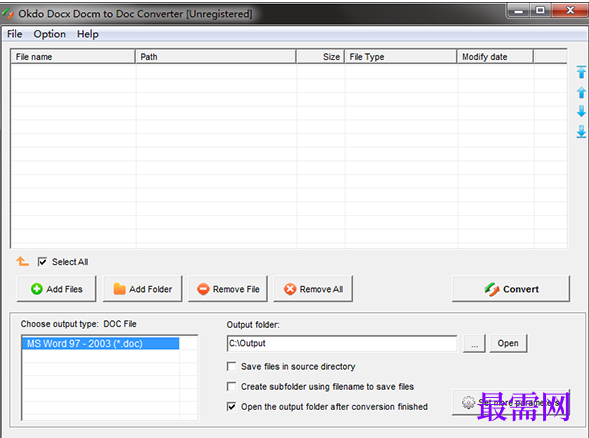Move selected file up one position
The width and height of the screenshot is (589, 438).
[581, 92]
